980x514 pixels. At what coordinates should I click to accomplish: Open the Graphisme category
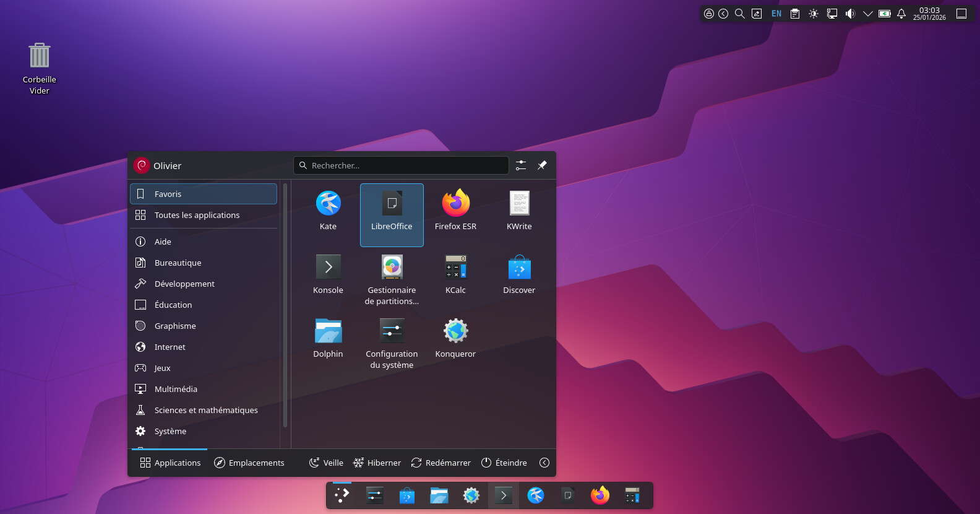(x=204, y=326)
